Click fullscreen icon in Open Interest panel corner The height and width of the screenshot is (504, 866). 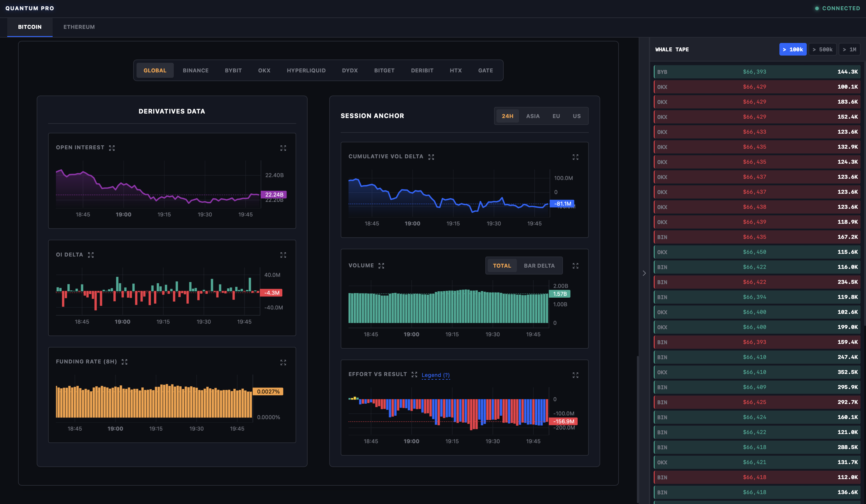click(283, 148)
